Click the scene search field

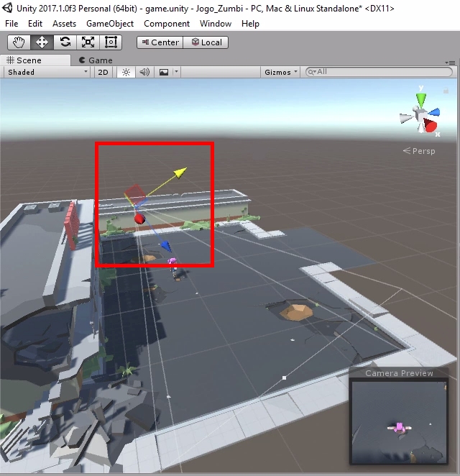[382, 72]
